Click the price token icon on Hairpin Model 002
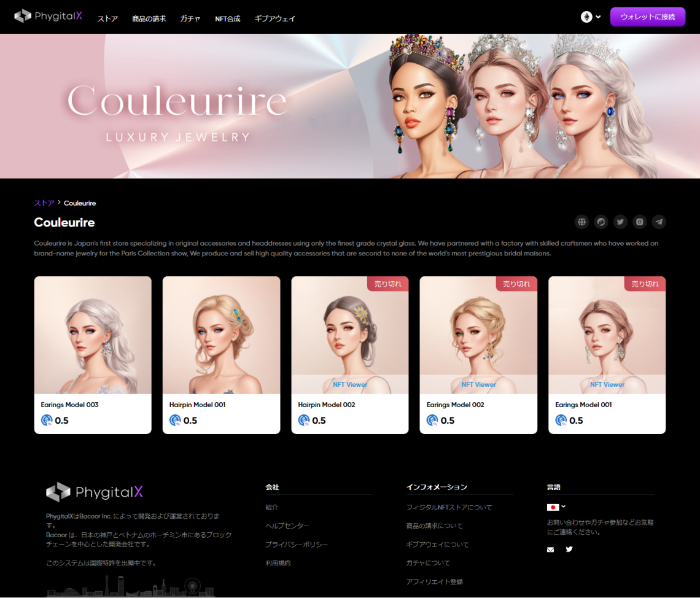Screen dimensions: 700x598 [x=304, y=421]
